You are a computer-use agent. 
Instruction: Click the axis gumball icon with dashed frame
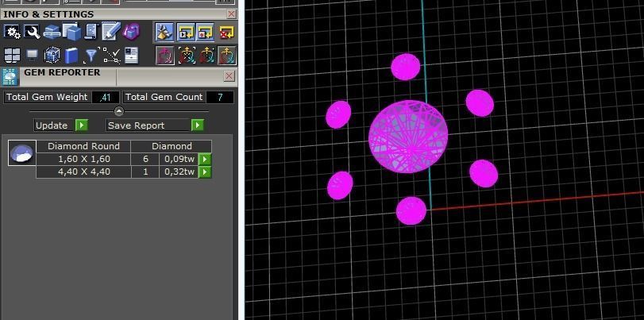pyautogui.click(x=187, y=56)
